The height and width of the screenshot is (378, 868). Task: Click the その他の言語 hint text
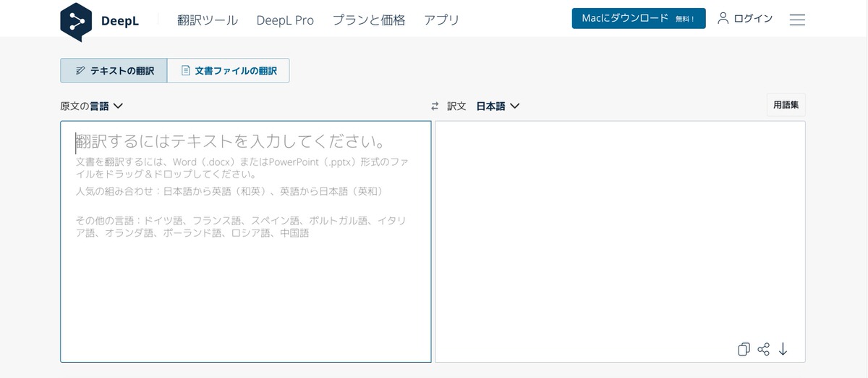(x=241, y=227)
